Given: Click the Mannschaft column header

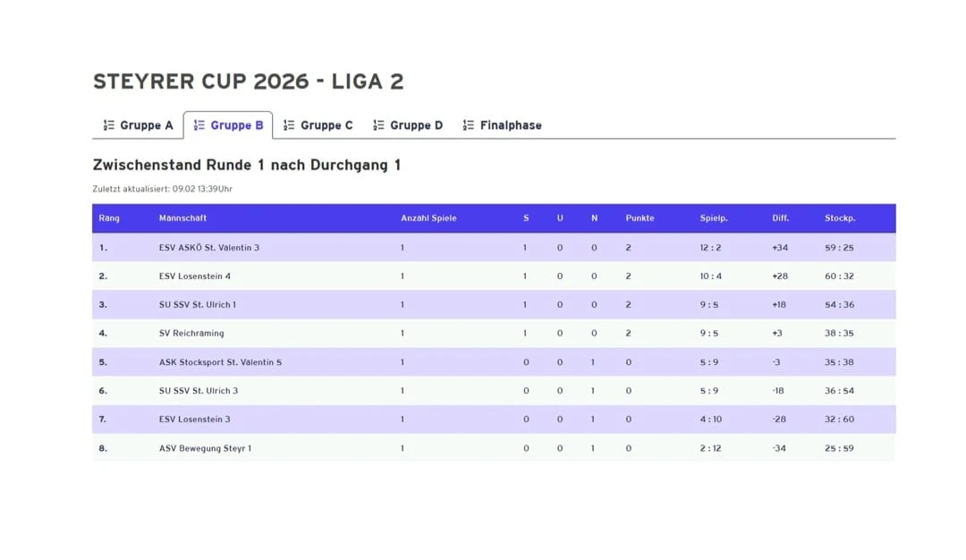Looking at the screenshot, I should pos(183,218).
